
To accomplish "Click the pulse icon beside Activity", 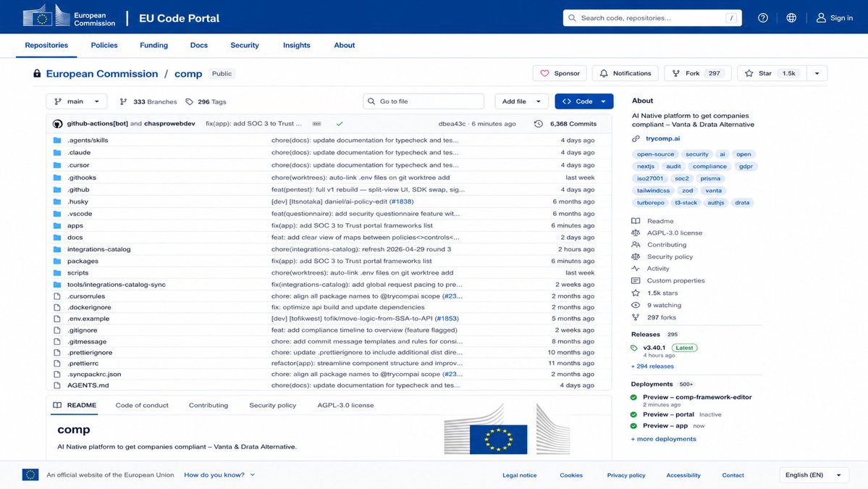I will point(636,269).
